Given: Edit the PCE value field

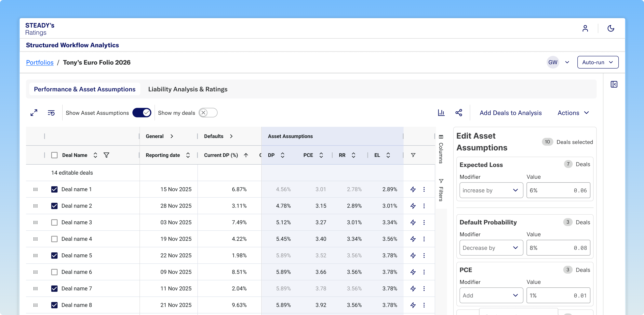Looking at the screenshot, I should click(x=558, y=296).
